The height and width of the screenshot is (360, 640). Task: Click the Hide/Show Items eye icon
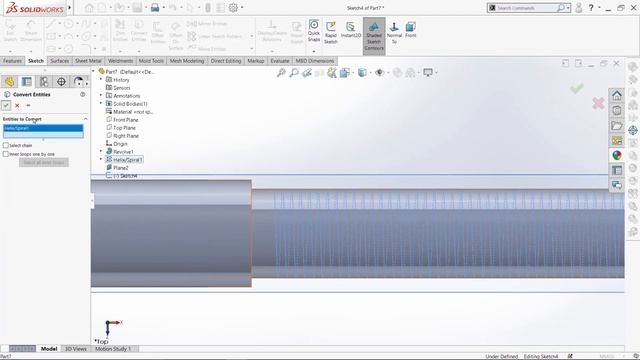click(380, 73)
